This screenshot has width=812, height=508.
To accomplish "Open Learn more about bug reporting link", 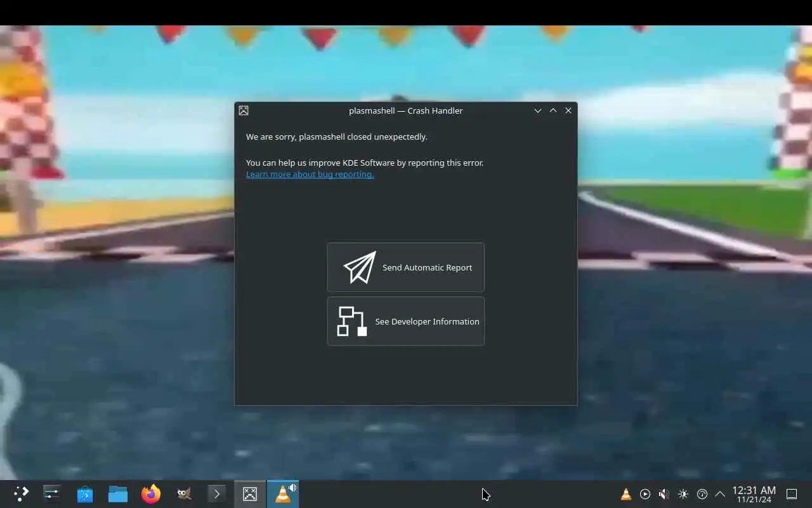I will pyautogui.click(x=310, y=174).
